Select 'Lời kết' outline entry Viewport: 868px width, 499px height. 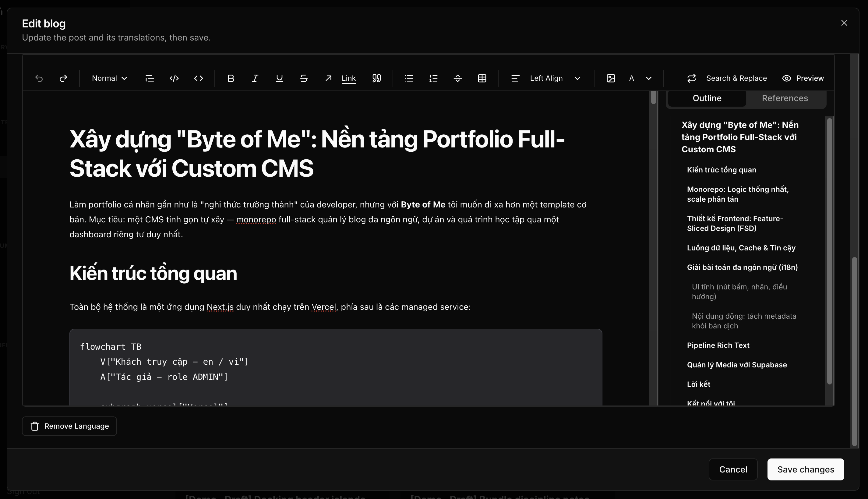tap(698, 384)
